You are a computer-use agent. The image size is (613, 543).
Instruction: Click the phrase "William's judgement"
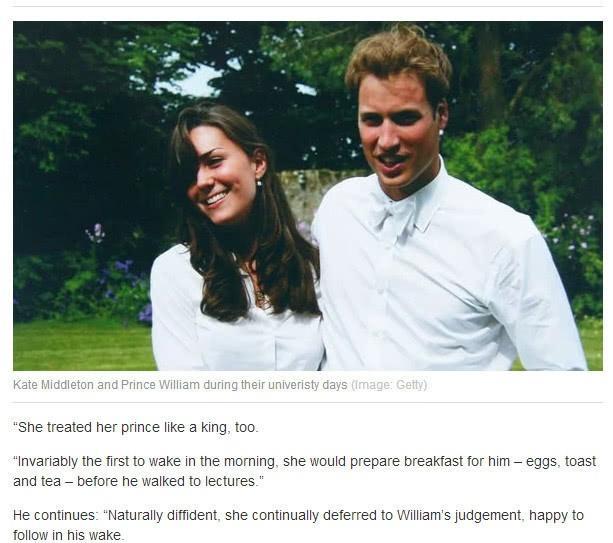click(x=458, y=515)
